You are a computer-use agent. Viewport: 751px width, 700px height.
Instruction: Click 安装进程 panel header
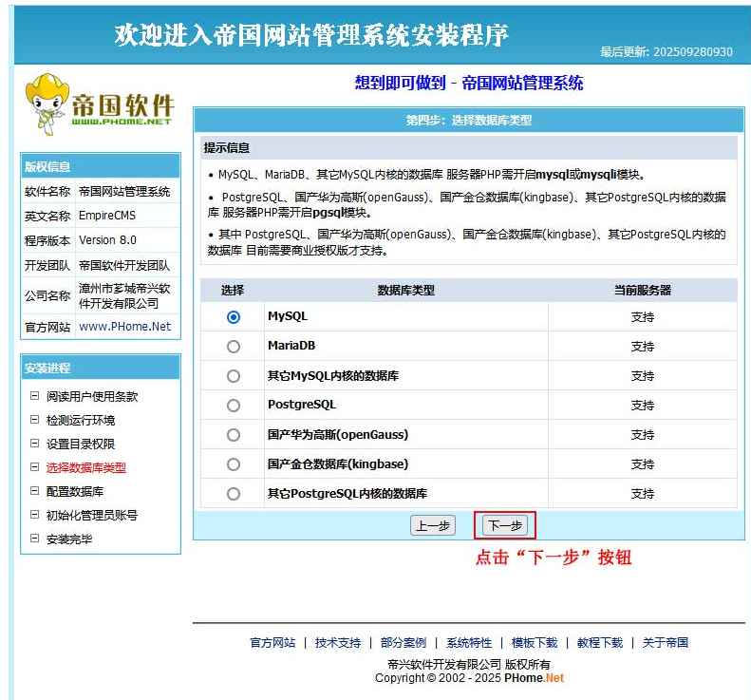[x=101, y=368]
